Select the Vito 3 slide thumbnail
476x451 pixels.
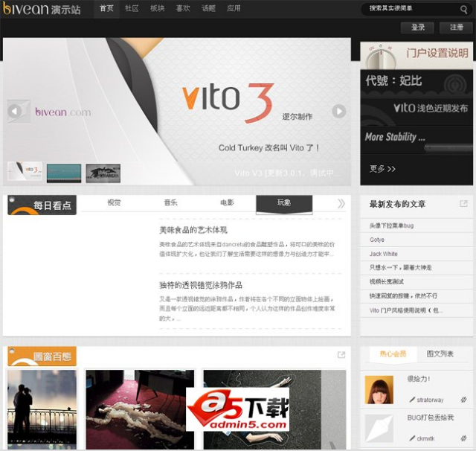pyautogui.click(x=25, y=171)
